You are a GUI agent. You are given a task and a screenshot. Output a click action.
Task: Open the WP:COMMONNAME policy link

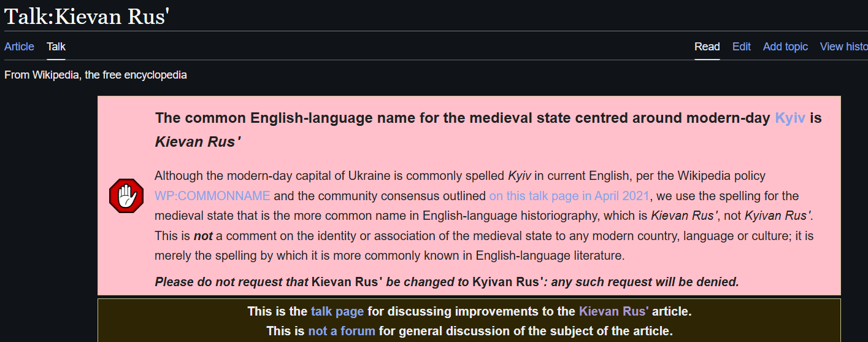pyautogui.click(x=212, y=196)
